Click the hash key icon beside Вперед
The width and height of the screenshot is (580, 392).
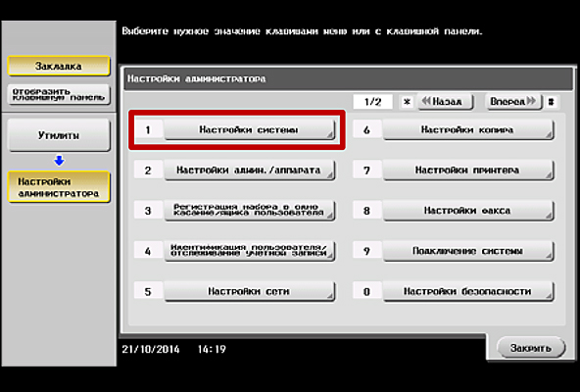coord(552,102)
